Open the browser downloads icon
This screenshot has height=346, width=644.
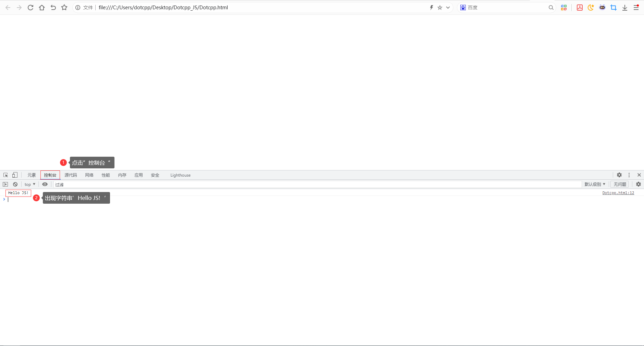tap(625, 7)
